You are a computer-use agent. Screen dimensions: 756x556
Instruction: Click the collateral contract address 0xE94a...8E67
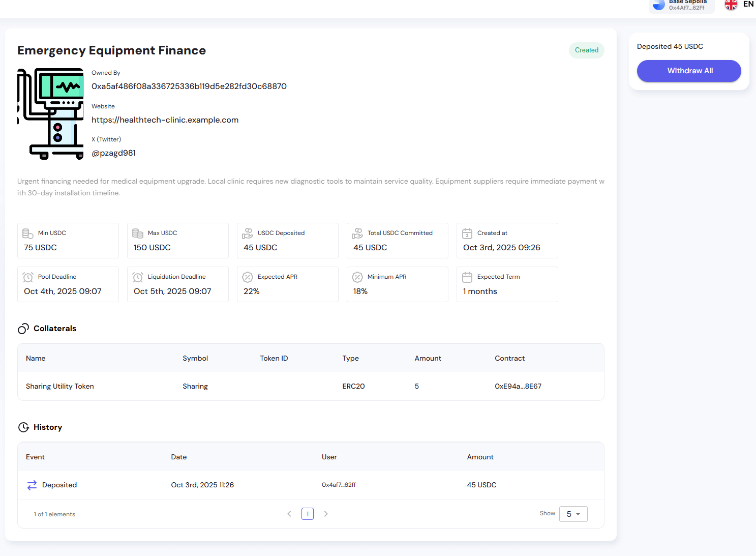pyautogui.click(x=518, y=387)
